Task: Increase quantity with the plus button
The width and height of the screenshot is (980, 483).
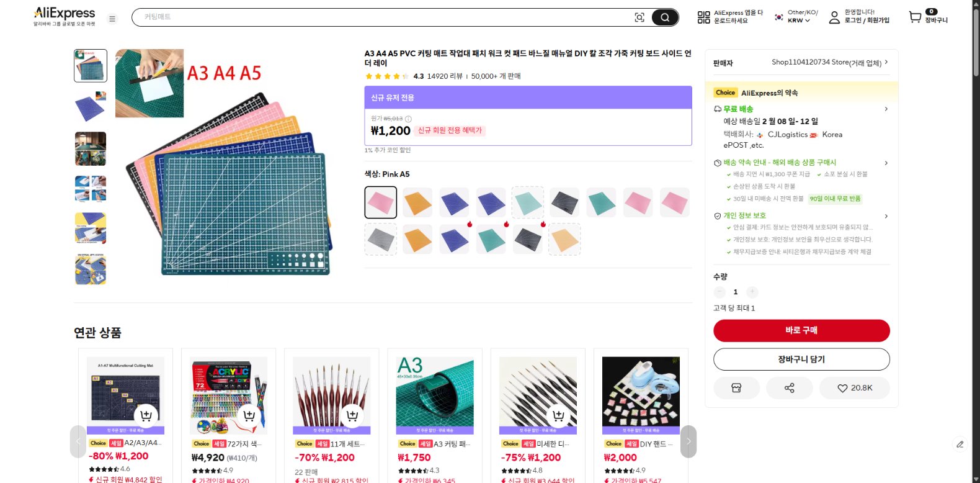Action: coord(752,292)
